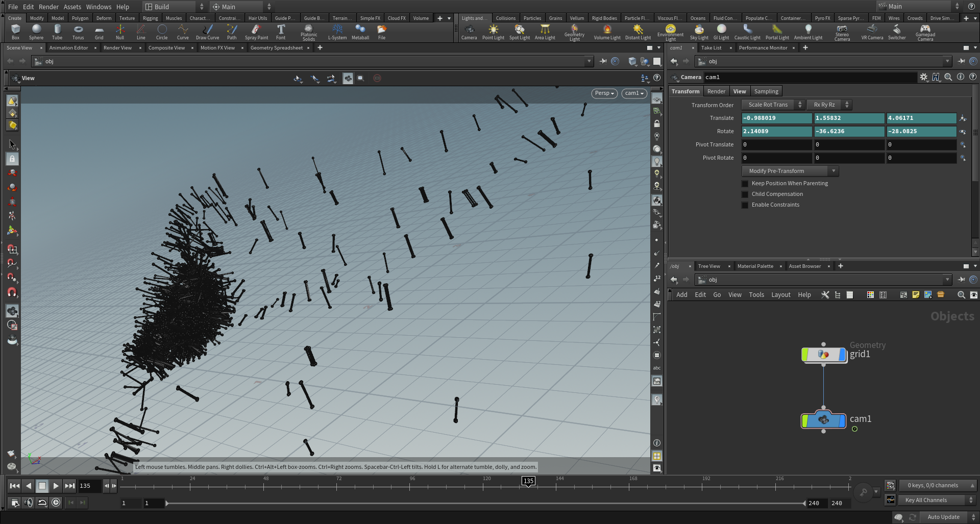Create a Null object from the shelf
The image size is (980, 524).
coord(120,32)
